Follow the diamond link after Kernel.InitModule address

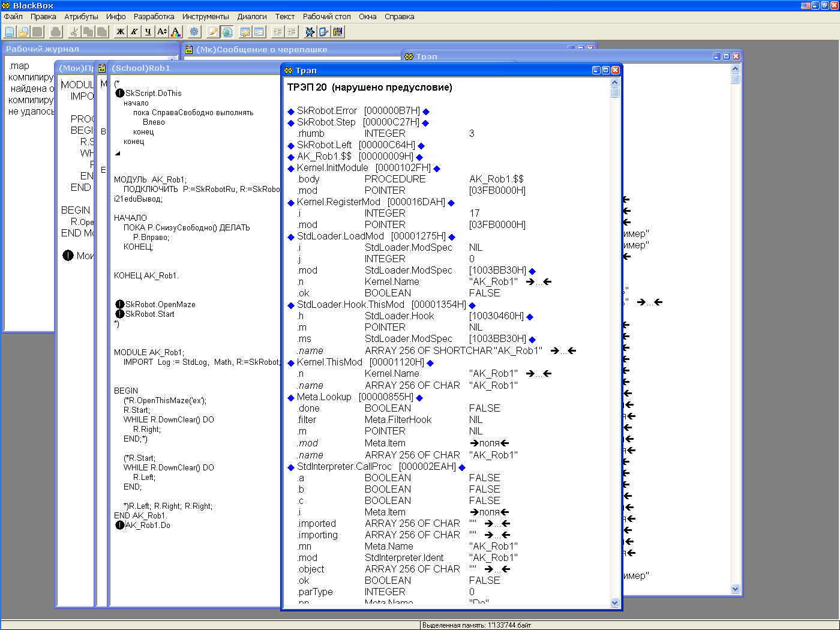(x=437, y=169)
